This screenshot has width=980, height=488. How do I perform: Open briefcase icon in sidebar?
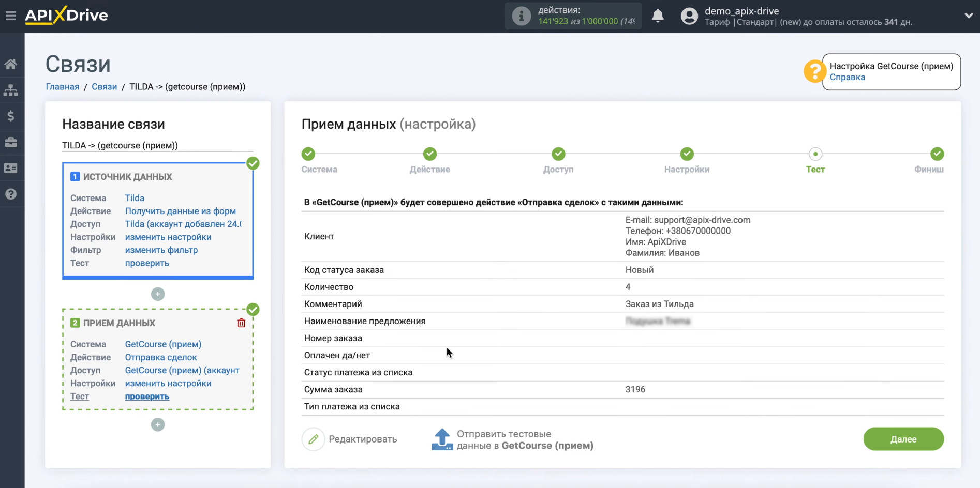coord(11,142)
